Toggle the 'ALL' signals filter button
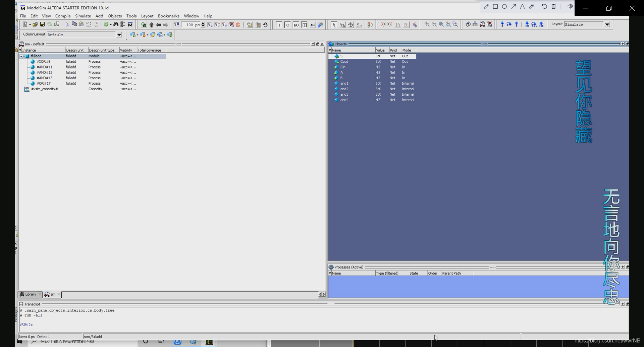 [313, 25]
